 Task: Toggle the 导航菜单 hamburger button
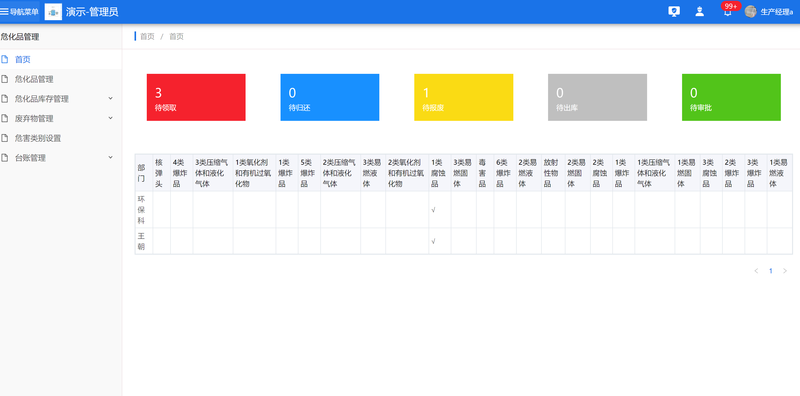coord(19,12)
